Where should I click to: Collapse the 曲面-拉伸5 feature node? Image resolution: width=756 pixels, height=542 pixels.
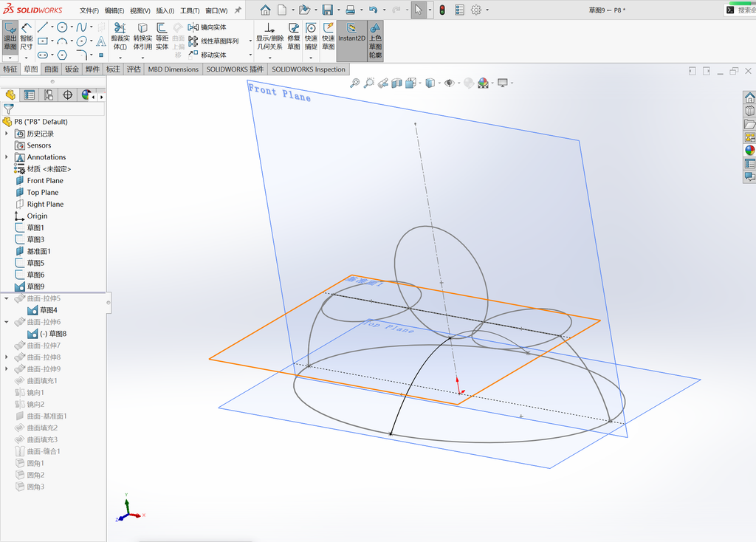[6, 298]
